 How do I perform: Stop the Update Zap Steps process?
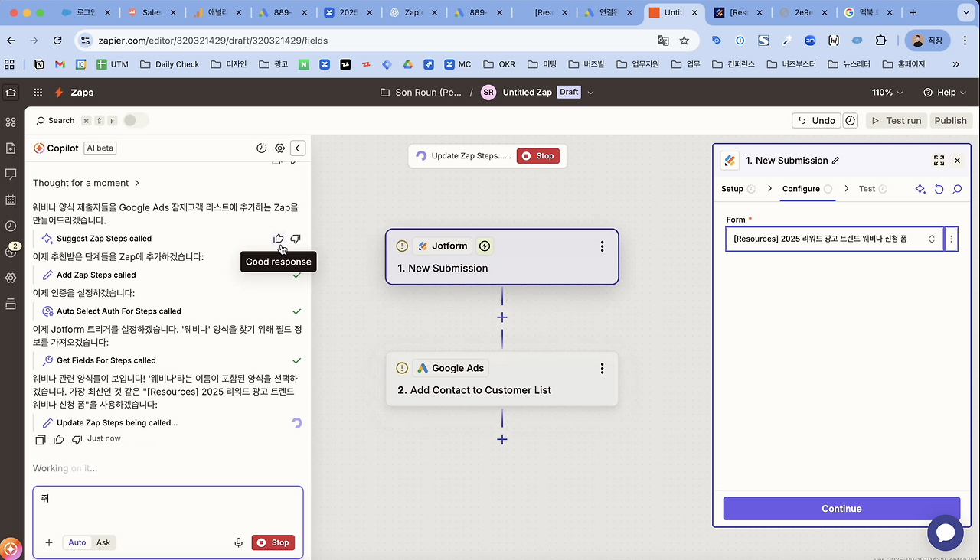pyautogui.click(x=538, y=156)
